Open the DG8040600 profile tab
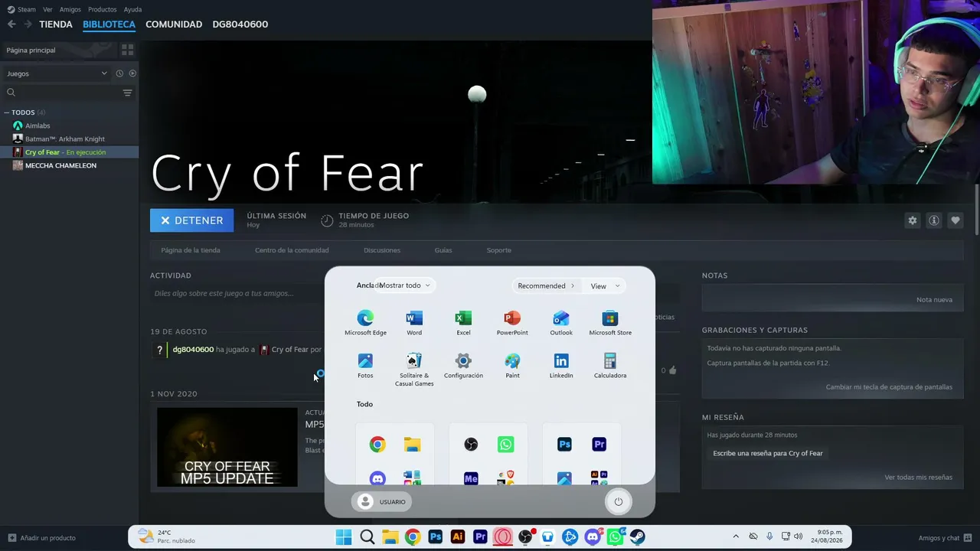The width and height of the screenshot is (980, 551). tap(240, 24)
